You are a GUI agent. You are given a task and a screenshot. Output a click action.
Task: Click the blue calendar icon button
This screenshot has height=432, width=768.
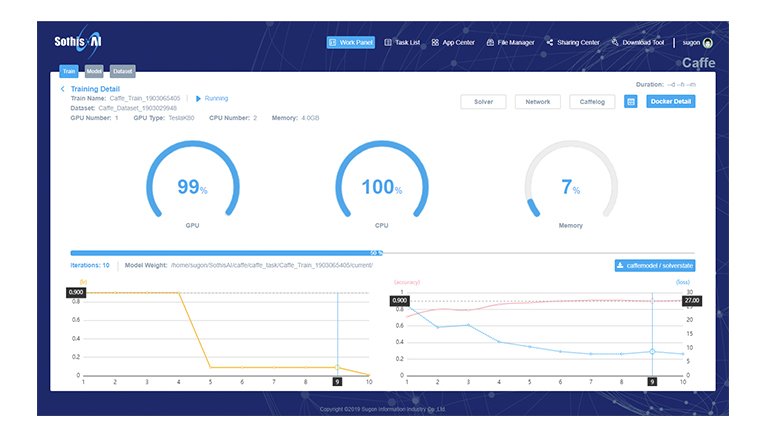(631, 101)
